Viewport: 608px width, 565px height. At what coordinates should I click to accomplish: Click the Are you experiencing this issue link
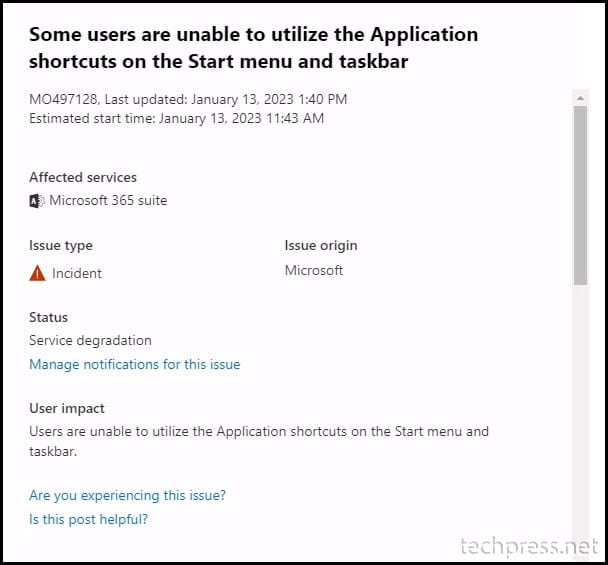point(128,496)
